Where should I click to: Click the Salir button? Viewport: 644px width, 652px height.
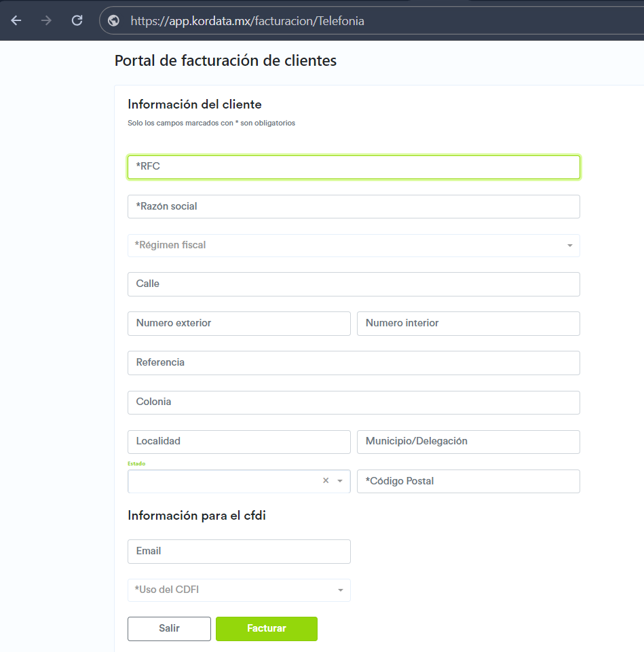(x=169, y=629)
